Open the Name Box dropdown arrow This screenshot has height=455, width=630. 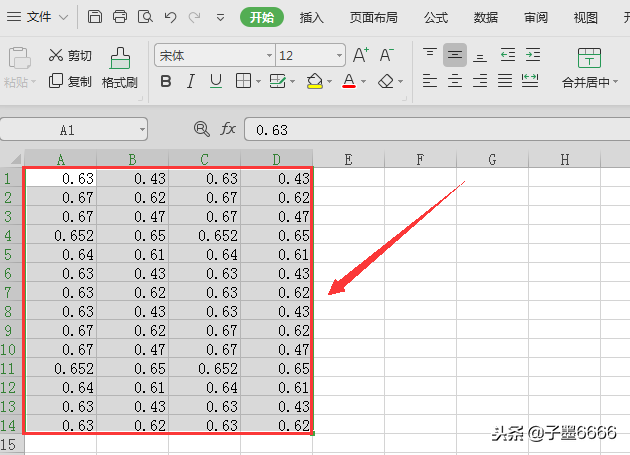point(142,130)
